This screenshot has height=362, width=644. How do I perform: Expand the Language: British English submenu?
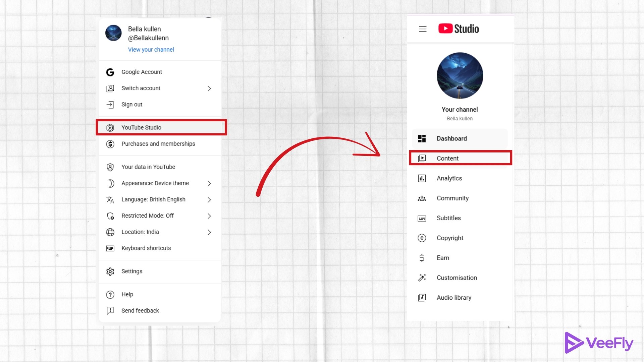(209, 199)
